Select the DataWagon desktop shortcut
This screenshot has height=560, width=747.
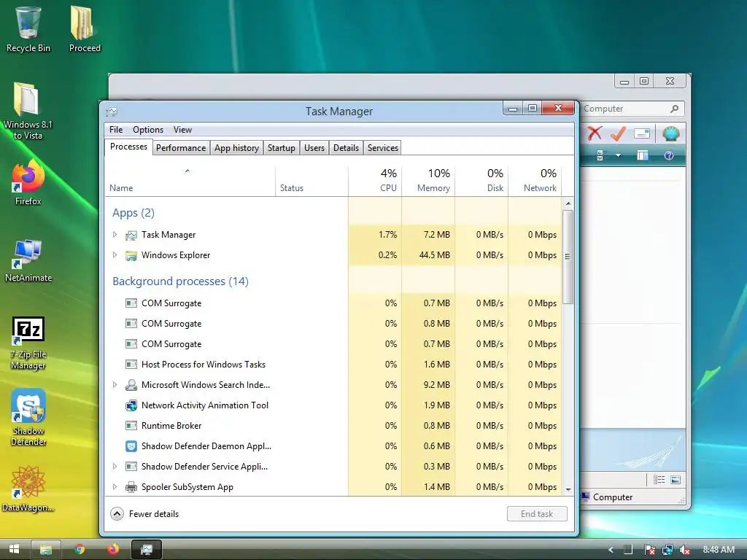click(28, 489)
